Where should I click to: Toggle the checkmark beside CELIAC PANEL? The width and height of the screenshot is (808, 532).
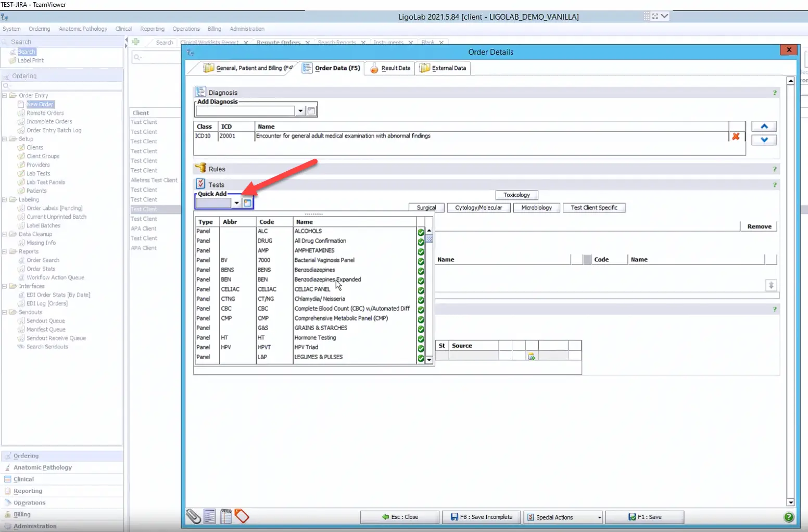pos(420,289)
